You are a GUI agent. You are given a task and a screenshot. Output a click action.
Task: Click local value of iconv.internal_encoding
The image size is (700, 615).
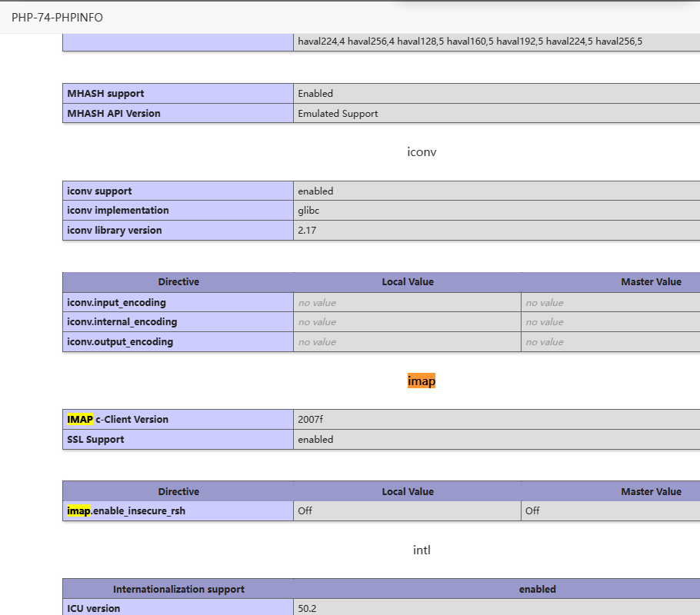click(x=317, y=322)
